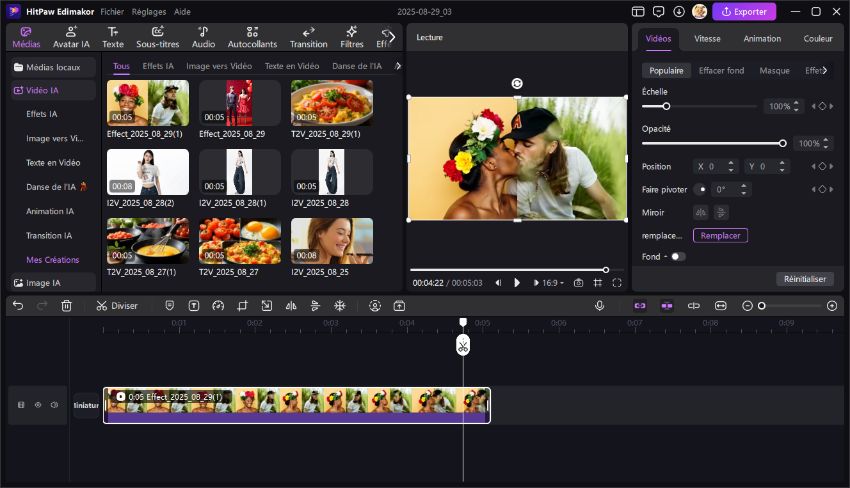The width and height of the screenshot is (850, 488).
Task: Click the Position X stepper arrows
Action: (x=731, y=166)
